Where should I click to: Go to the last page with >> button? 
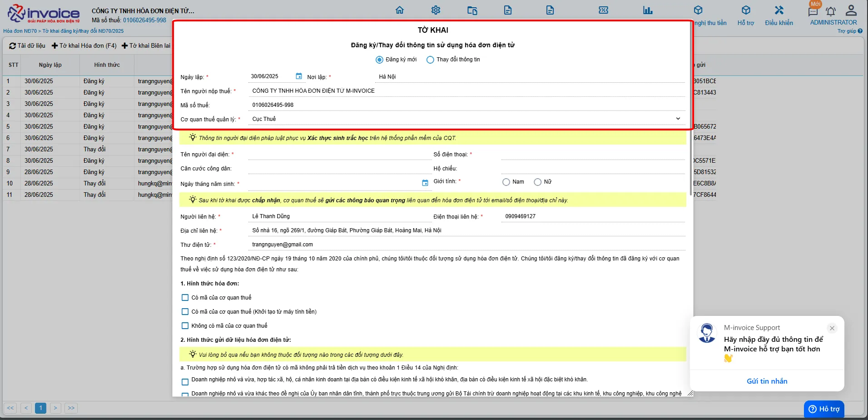tap(71, 408)
